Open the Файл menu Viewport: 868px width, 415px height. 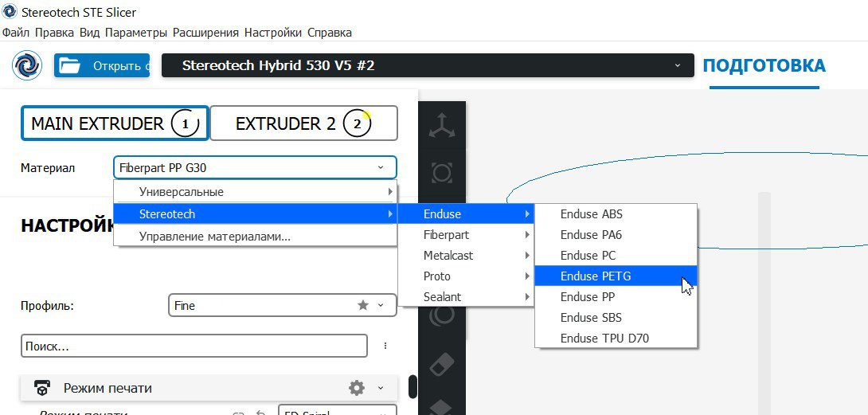(x=16, y=33)
